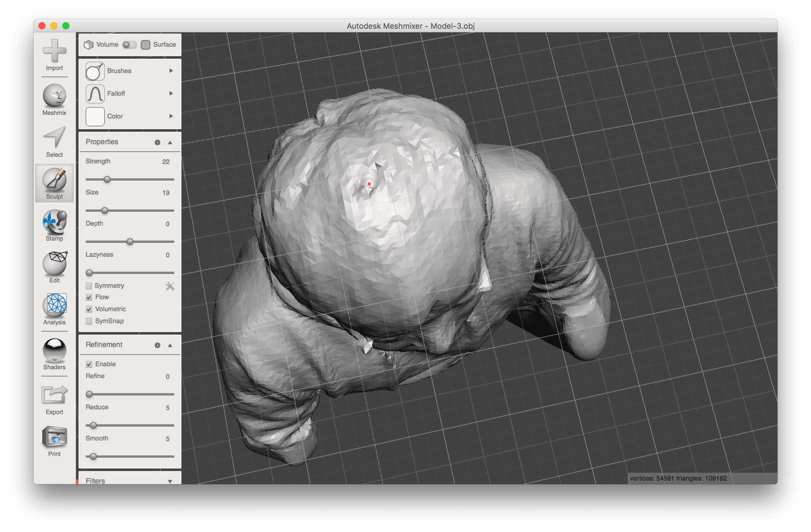This screenshot has height=532, width=811.
Task: Click the Refinement panel header
Action: pos(130,345)
